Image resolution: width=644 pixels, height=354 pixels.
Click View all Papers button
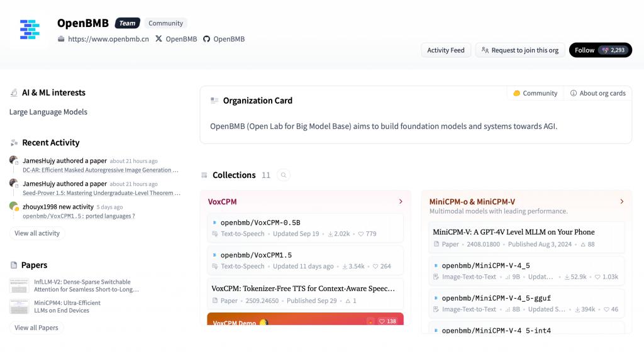tap(36, 328)
